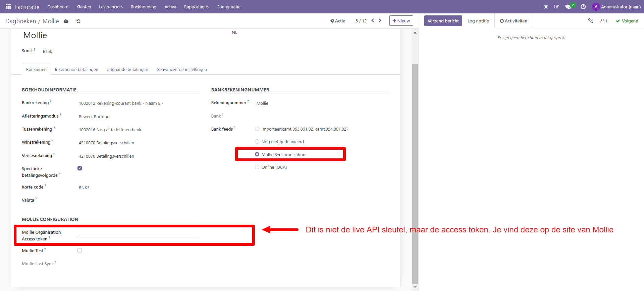Open the Actie dropdown menu

pos(338,21)
